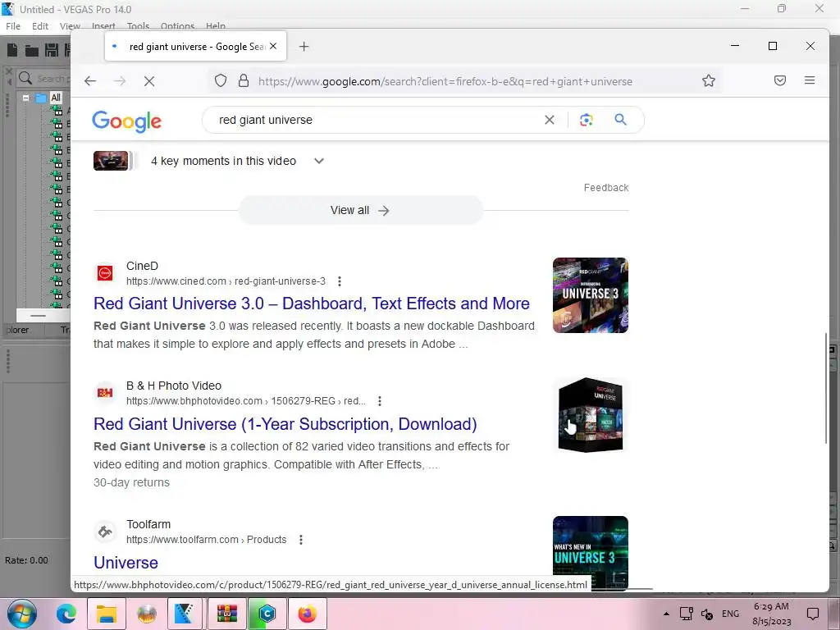Open Firefox application hamburger menu

810,80
